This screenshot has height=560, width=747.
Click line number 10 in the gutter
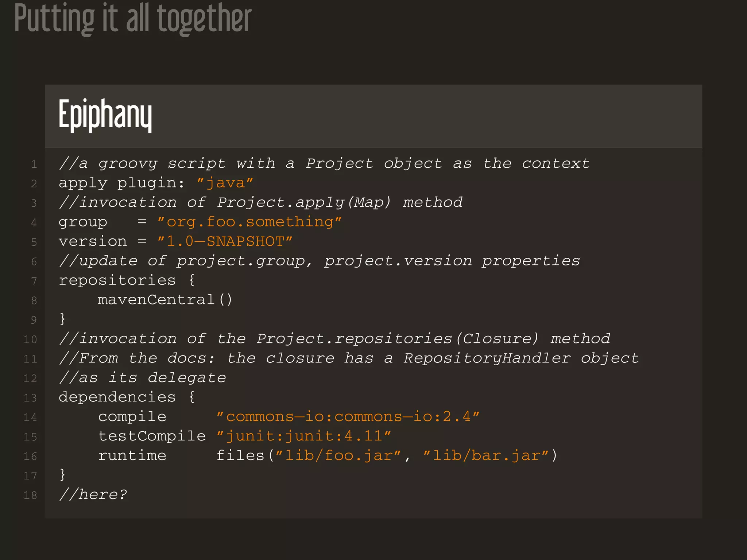(x=30, y=339)
